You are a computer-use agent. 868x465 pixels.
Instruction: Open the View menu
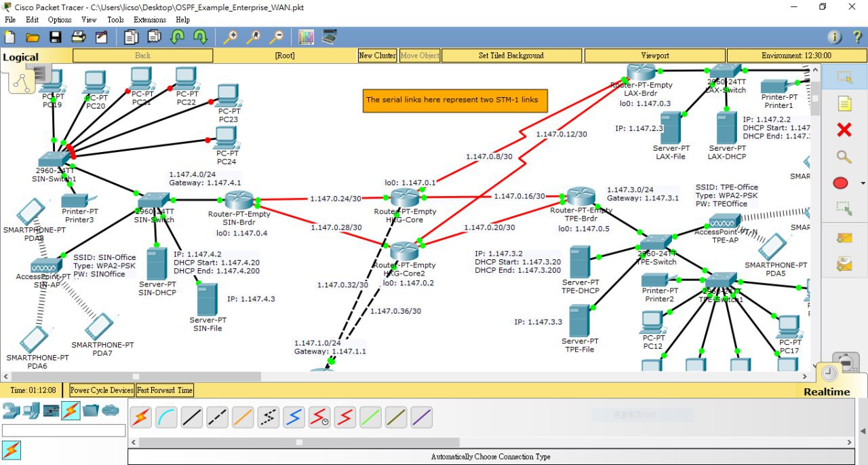click(x=89, y=20)
